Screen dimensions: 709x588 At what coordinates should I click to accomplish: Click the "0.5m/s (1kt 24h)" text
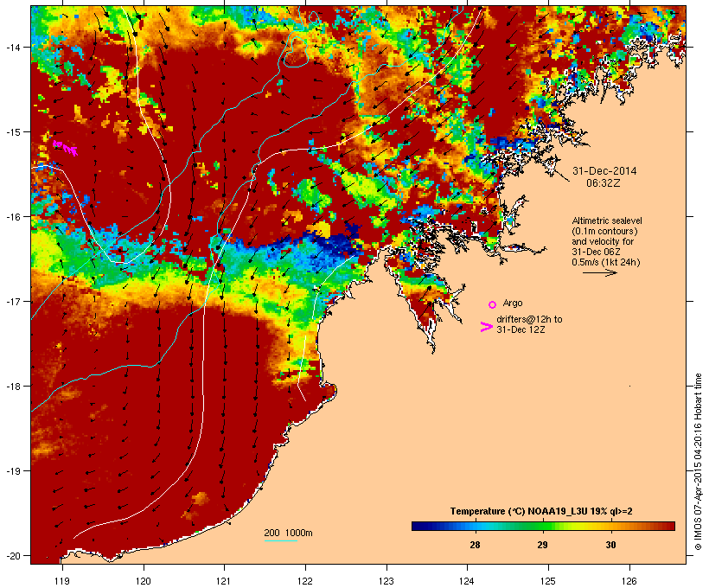606,262
